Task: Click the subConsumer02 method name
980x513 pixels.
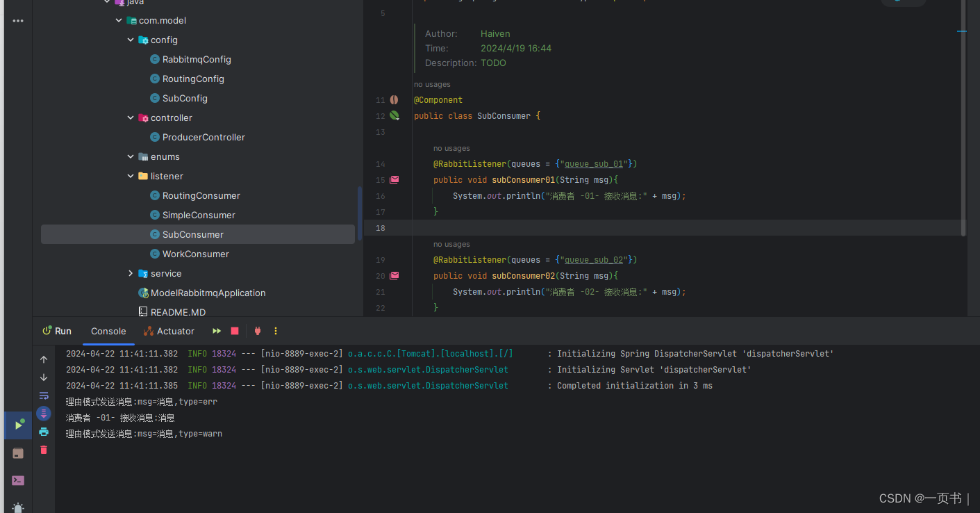Action: pos(524,276)
